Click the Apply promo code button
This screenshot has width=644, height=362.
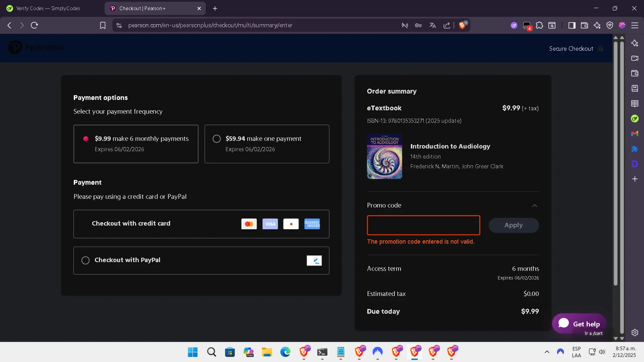click(x=513, y=225)
